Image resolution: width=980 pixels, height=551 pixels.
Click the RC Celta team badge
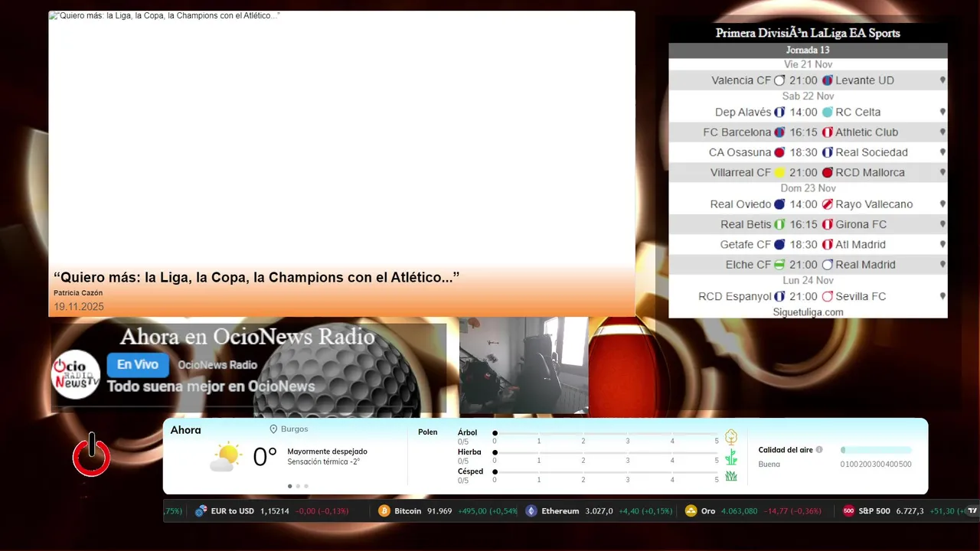click(827, 112)
